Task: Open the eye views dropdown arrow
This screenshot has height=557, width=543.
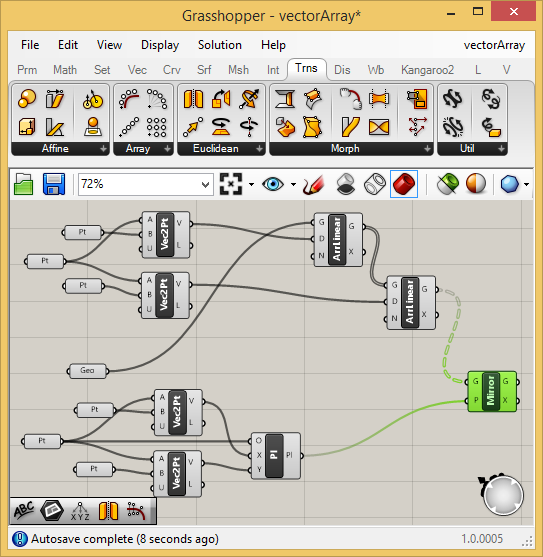Action: pyautogui.click(x=293, y=184)
